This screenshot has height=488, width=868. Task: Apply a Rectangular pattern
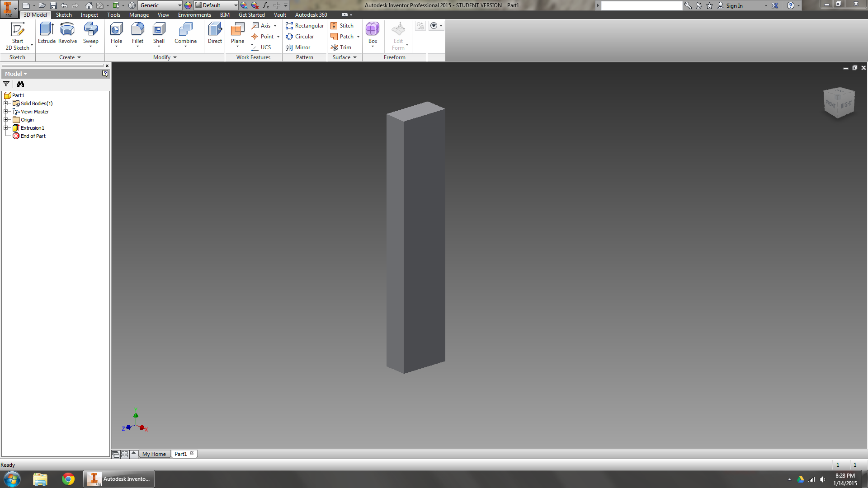point(305,26)
